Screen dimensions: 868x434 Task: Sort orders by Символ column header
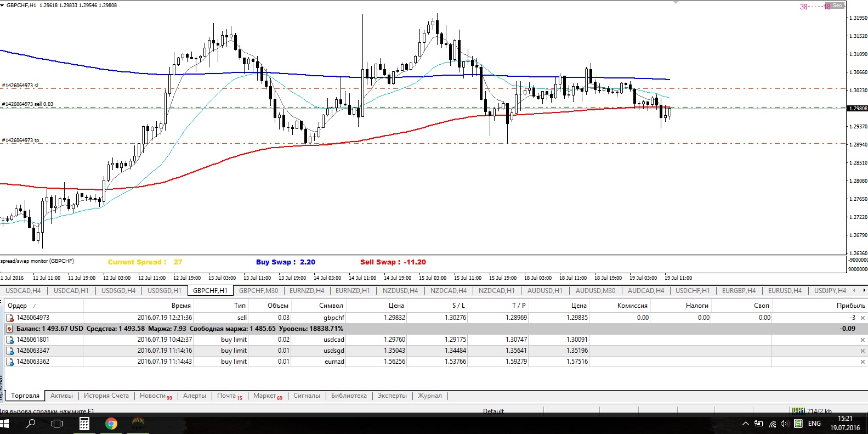point(319,306)
